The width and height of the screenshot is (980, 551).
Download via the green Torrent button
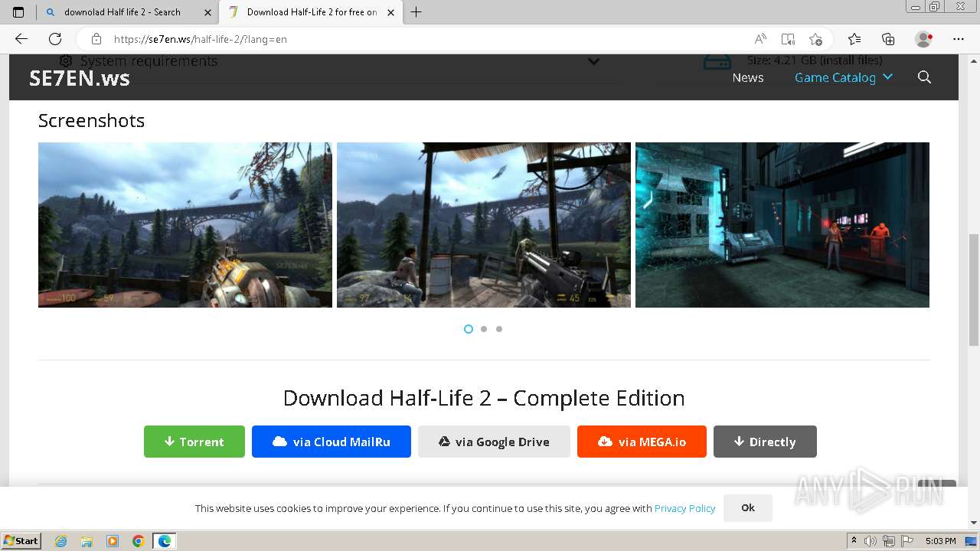194,442
